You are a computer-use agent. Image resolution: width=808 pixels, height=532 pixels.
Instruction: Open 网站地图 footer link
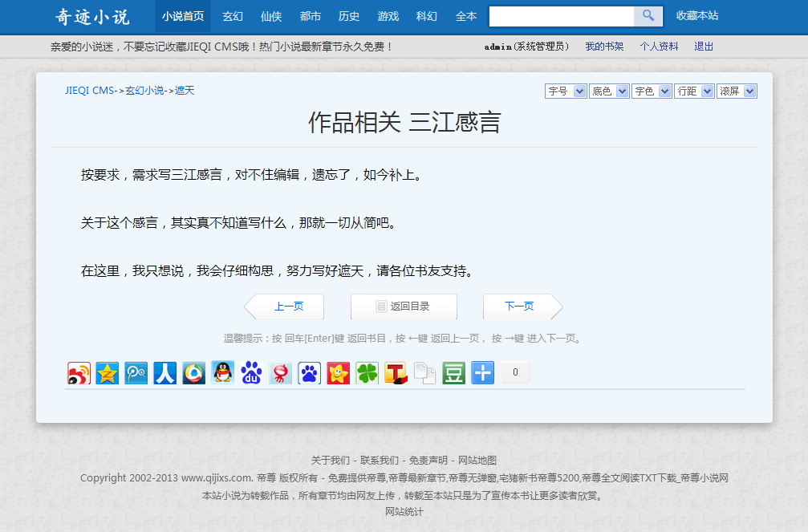click(x=477, y=460)
